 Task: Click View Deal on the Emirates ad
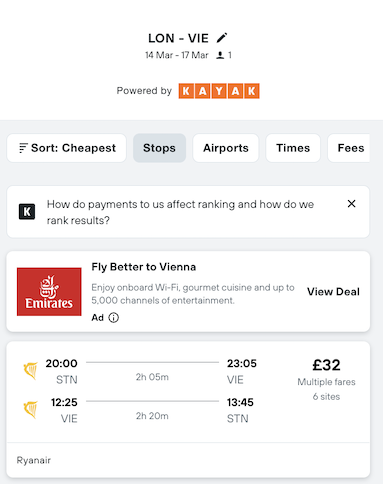[x=333, y=292]
